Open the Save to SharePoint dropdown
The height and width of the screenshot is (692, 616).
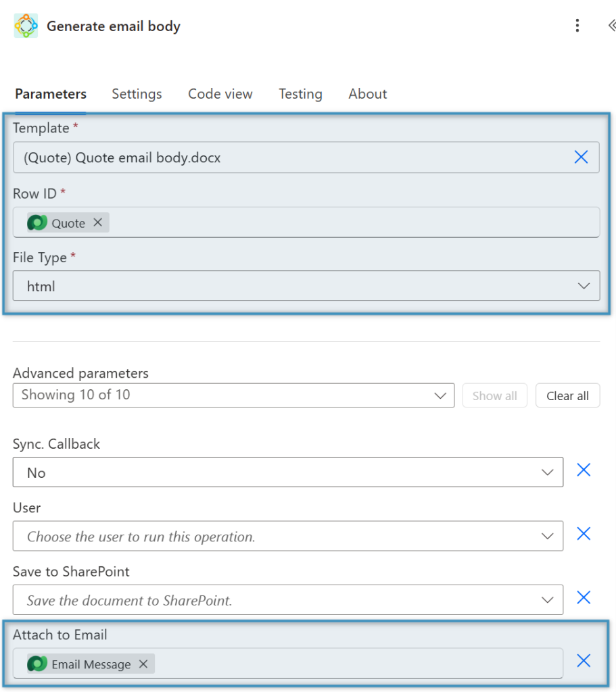coord(548,599)
